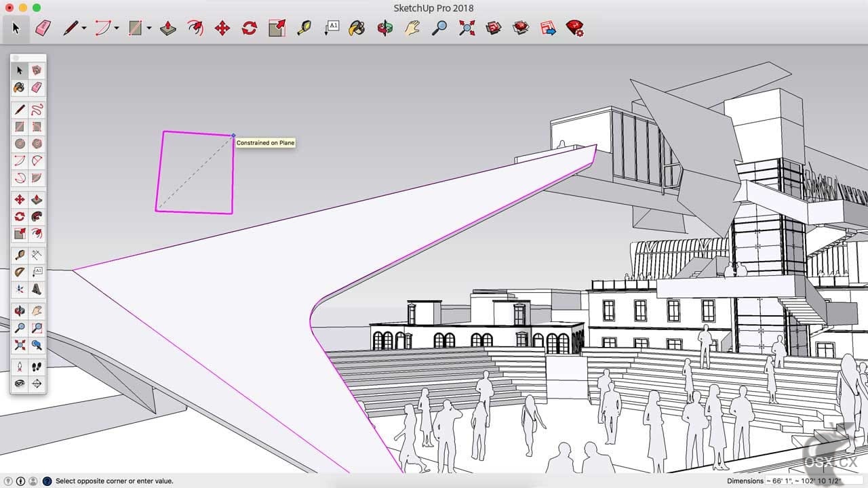This screenshot has height=488, width=868.
Task: Expand the dropdown arrow next to Rectangle shape tool
Action: click(x=149, y=28)
